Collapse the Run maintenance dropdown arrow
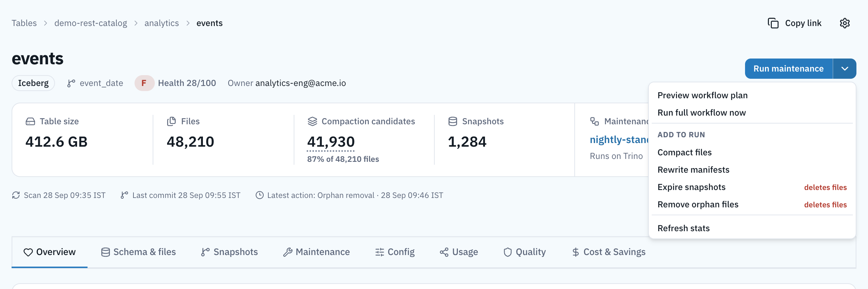This screenshot has height=289, width=868. point(844,69)
